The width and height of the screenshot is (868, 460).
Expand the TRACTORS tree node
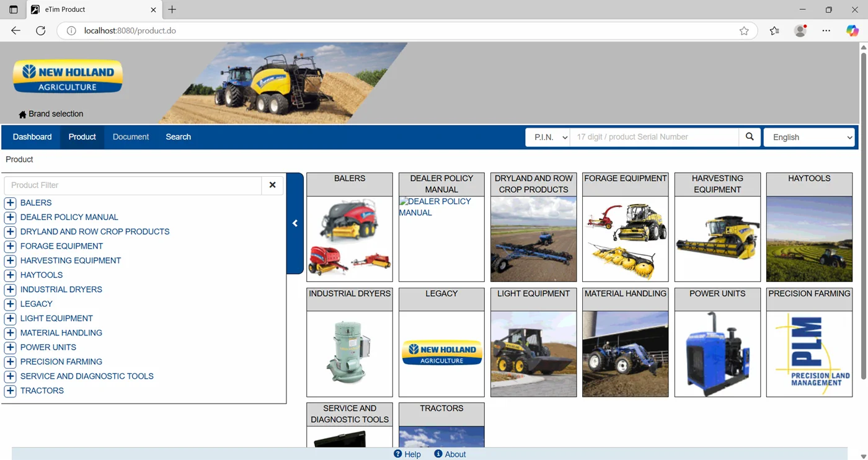(10, 391)
